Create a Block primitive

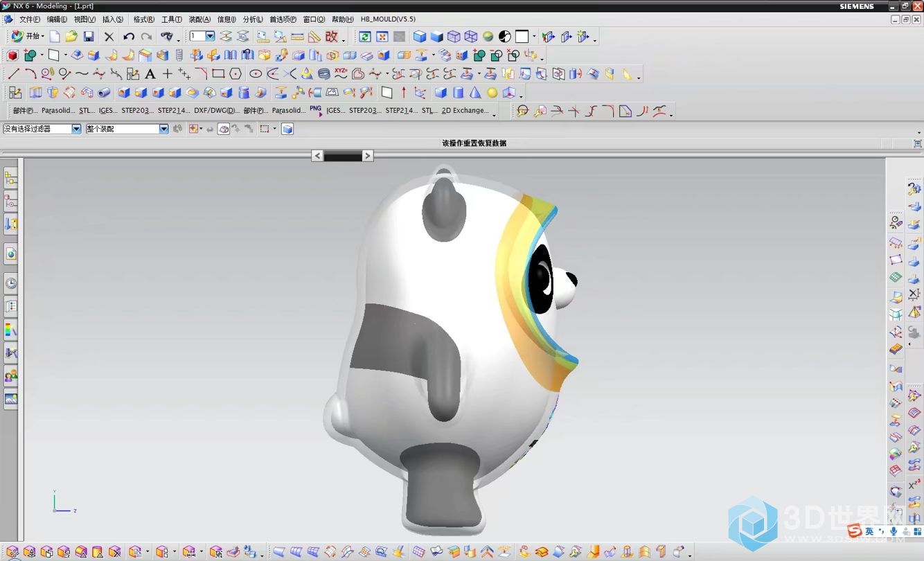441,92
